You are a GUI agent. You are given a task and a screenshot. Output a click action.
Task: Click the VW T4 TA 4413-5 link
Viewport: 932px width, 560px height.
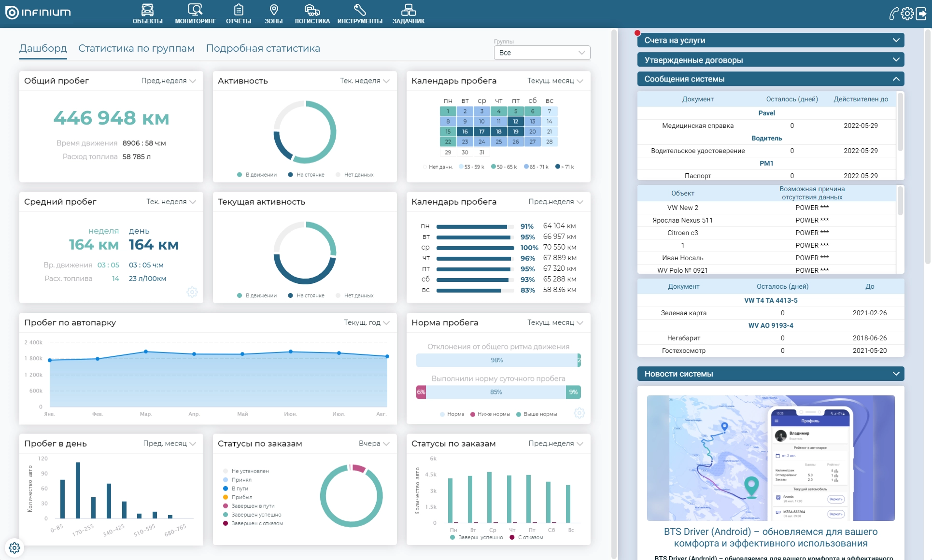pos(770,300)
